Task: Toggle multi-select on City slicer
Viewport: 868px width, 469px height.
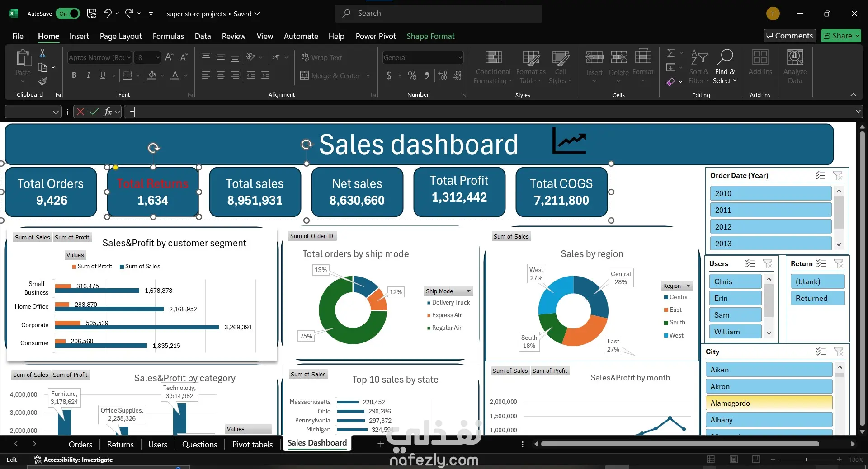Action: pyautogui.click(x=821, y=352)
